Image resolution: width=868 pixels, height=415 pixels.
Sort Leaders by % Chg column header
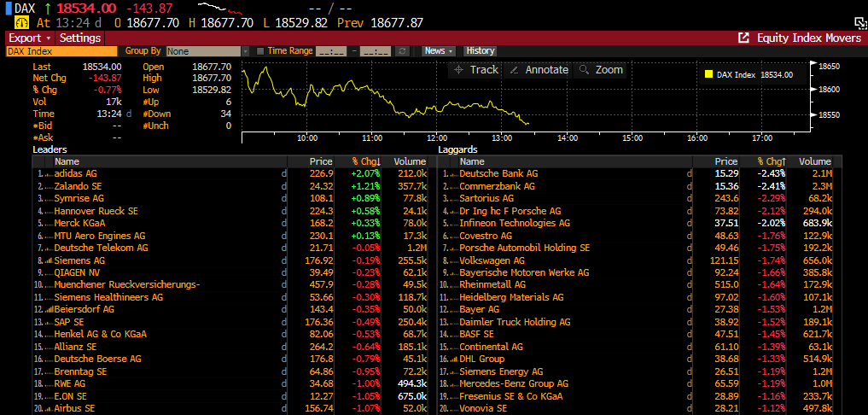pyautogui.click(x=367, y=161)
